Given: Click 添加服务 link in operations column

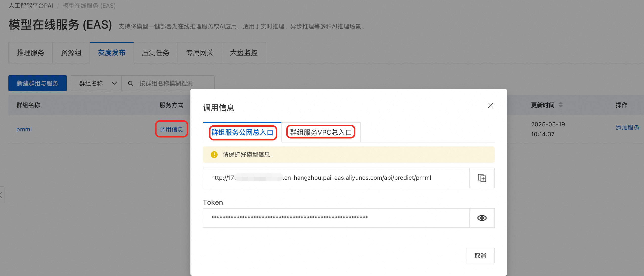Looking at the screenshot, I should click(627, 128).
